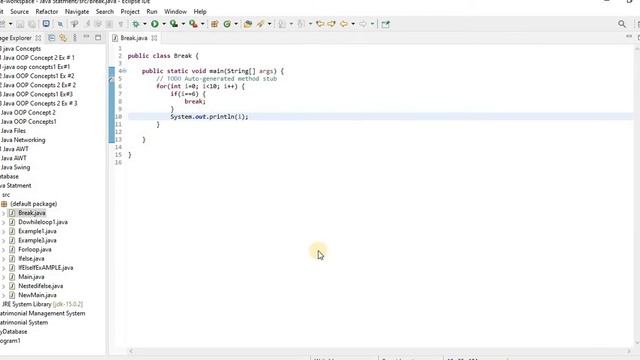Expand the Main.java tree node

pos(4,277)
